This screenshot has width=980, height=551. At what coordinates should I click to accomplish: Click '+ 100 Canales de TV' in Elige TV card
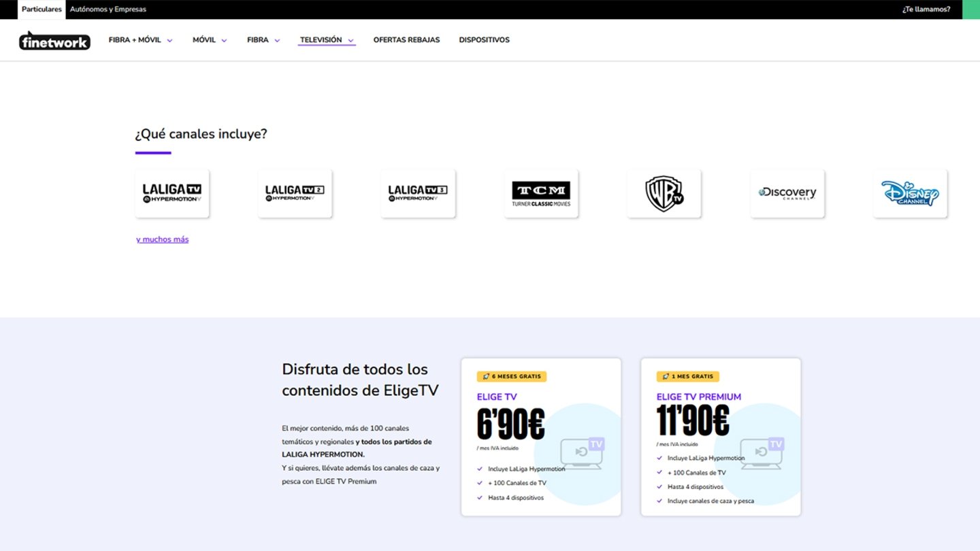[517, 484]
